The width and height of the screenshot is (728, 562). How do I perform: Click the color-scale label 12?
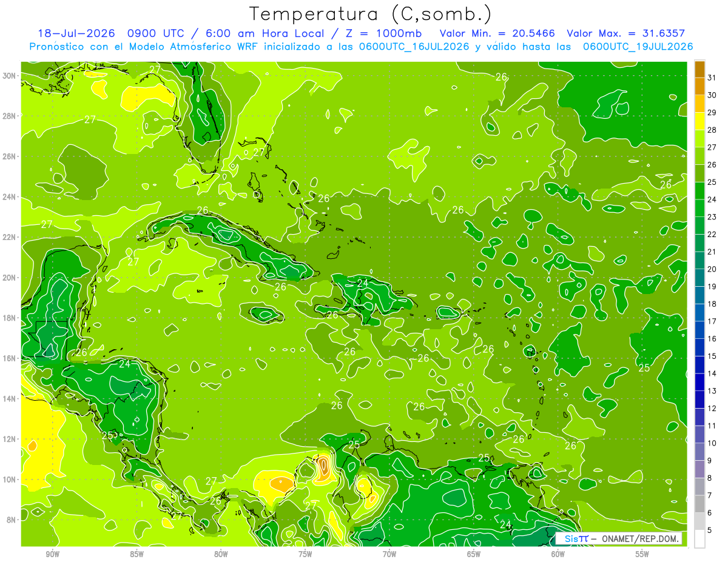(712, 409)
